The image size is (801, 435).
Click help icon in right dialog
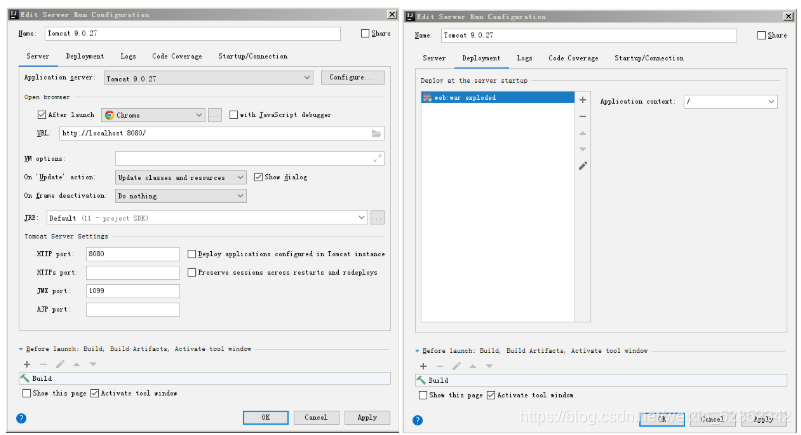point(417,420)
